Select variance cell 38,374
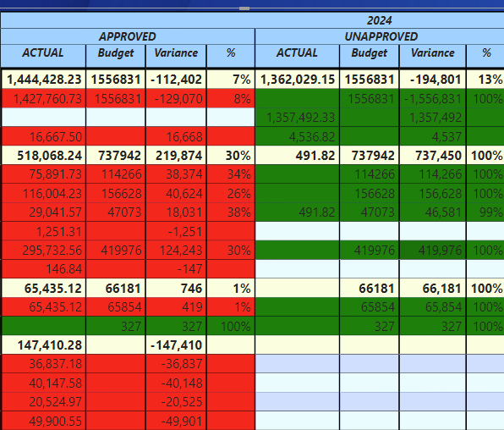Viewport: 504px width, 430px height. (176, 174)
